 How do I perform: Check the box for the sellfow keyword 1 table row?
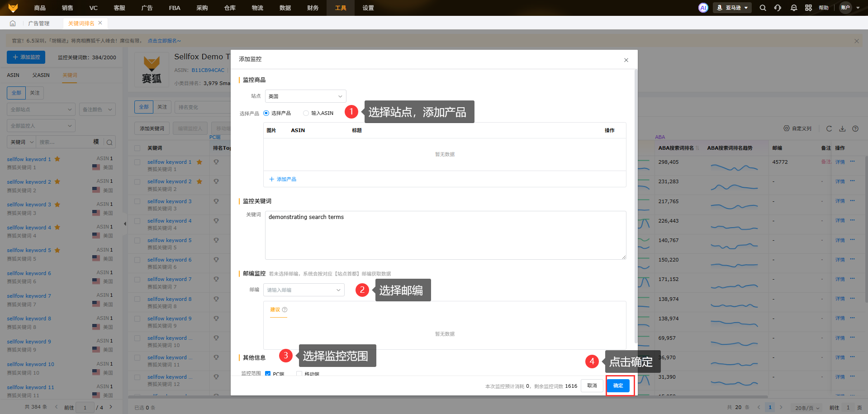(x=137, y=162)
